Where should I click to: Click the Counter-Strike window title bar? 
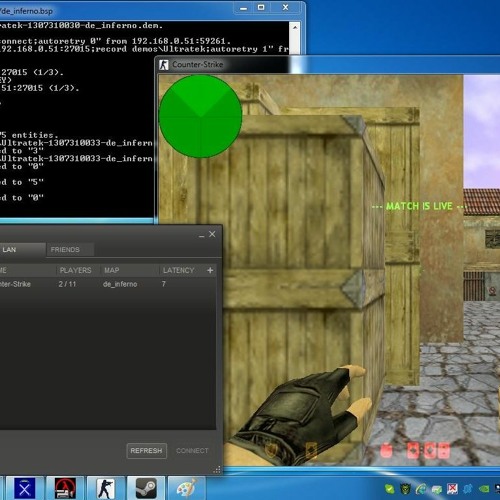(328, 65)
